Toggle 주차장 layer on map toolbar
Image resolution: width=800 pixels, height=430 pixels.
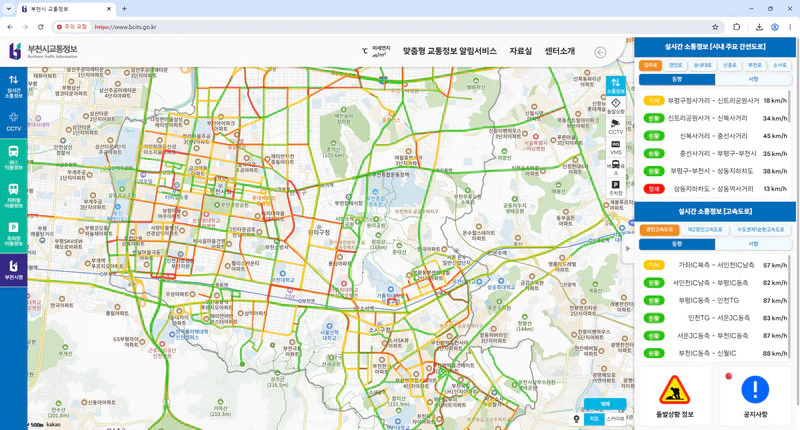click(x=616, y=188)
